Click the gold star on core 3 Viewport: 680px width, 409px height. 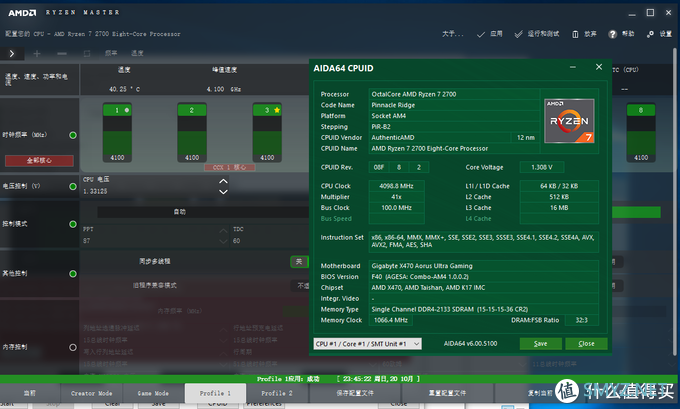click(x=277, y=110)
